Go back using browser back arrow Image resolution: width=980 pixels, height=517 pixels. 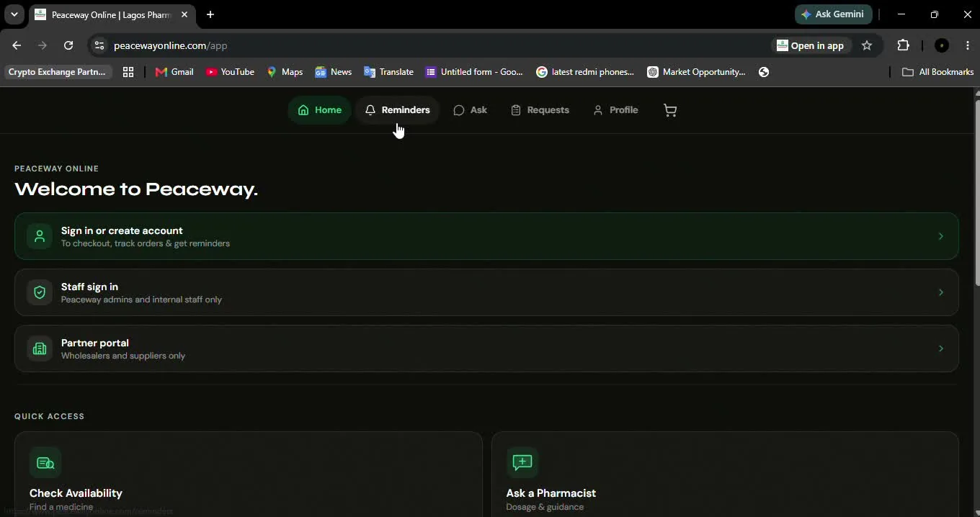point(17,45)
